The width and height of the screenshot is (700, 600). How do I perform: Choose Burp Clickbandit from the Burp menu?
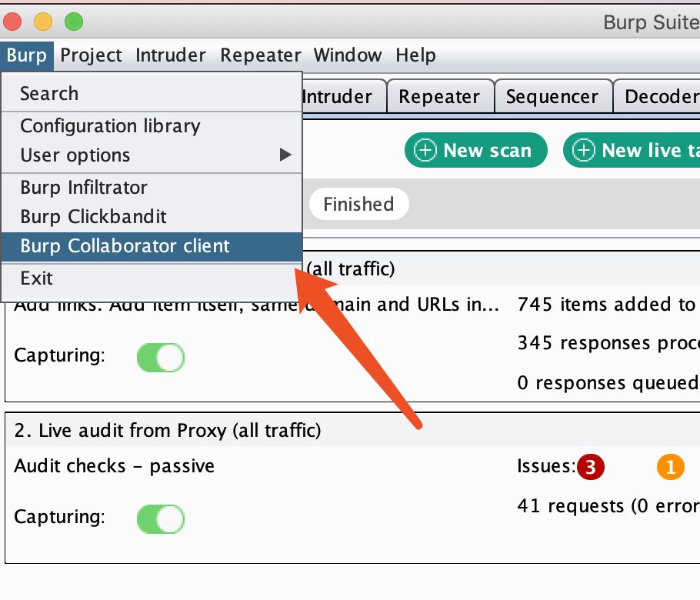pyautogui.click(x=93, y=217)
